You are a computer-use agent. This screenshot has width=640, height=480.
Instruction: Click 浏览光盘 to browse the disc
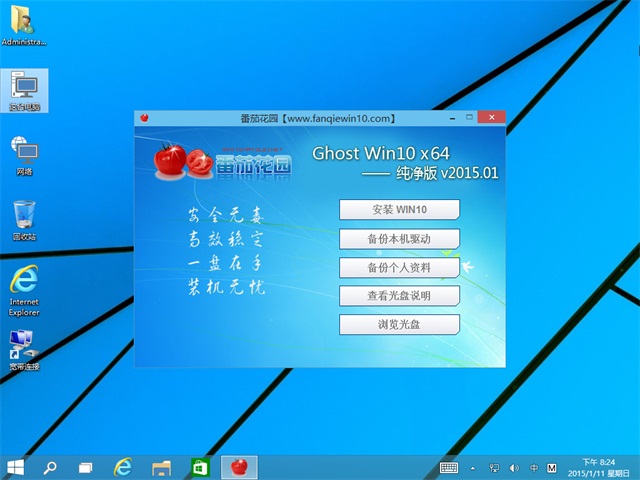(x=399, y=325)
